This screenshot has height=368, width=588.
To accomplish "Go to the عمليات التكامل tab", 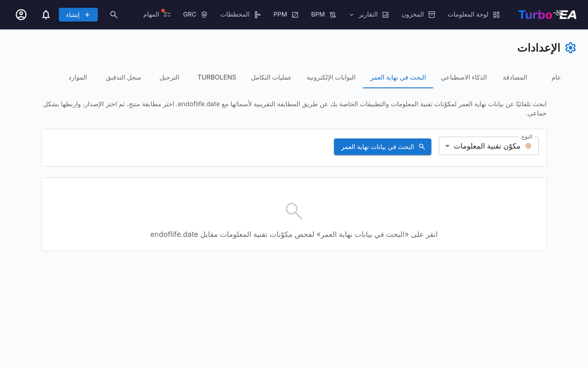I will pyautogui.click(x=271, y=78).
